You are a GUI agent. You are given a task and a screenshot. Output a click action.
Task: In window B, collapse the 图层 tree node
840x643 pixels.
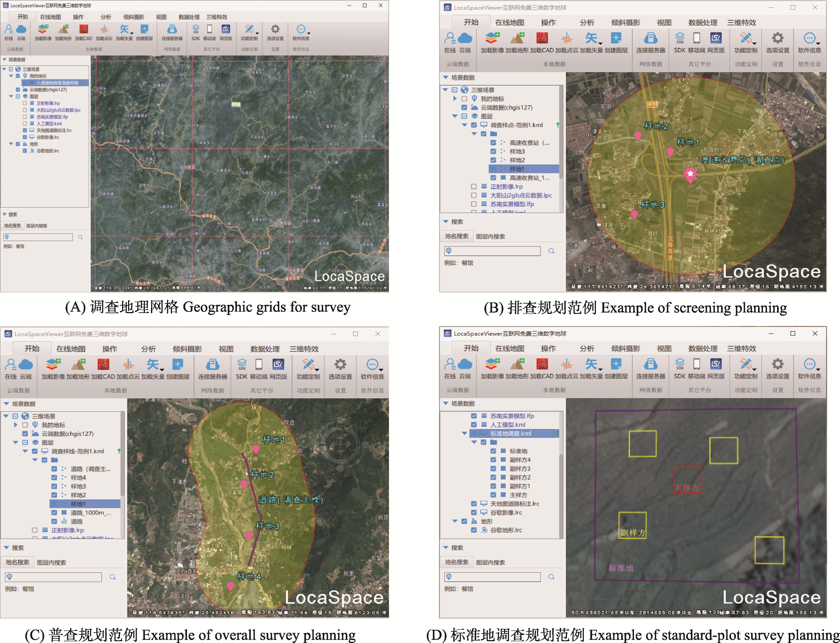(455, 116)
